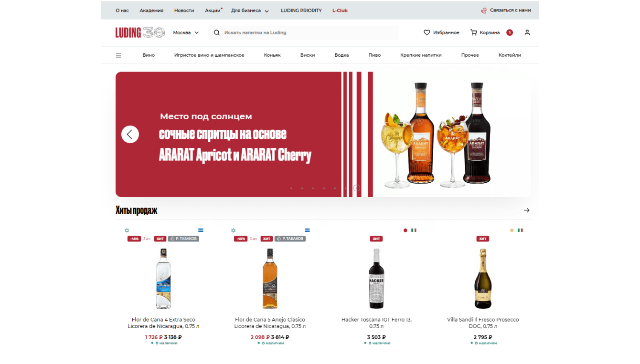The image size is (640, 364).
Task: Open the Академия link
Action: click(x=151, y=10)
